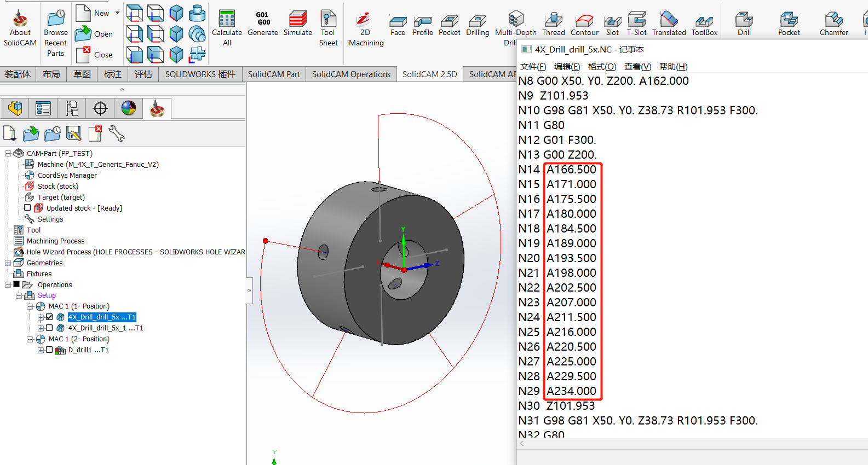Image resolution: width=868 pixels, height=465 pixels.
Task: Collapse MAC 1 (1- Position) node
Action: [30, 306]
